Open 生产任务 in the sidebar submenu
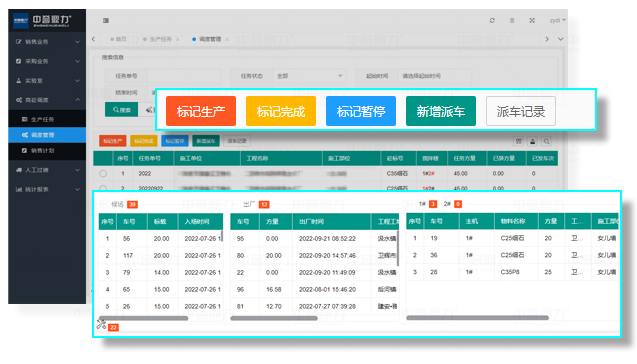The image size is (637, 364). pos(42,119)
